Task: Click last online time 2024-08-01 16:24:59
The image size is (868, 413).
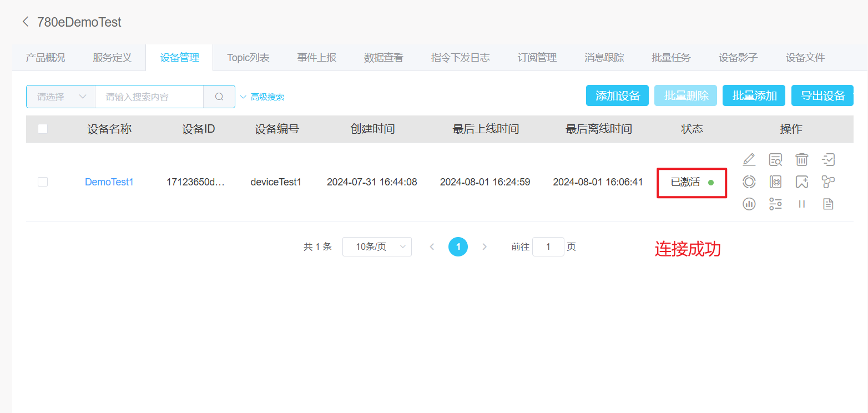Action: (485, 182)
